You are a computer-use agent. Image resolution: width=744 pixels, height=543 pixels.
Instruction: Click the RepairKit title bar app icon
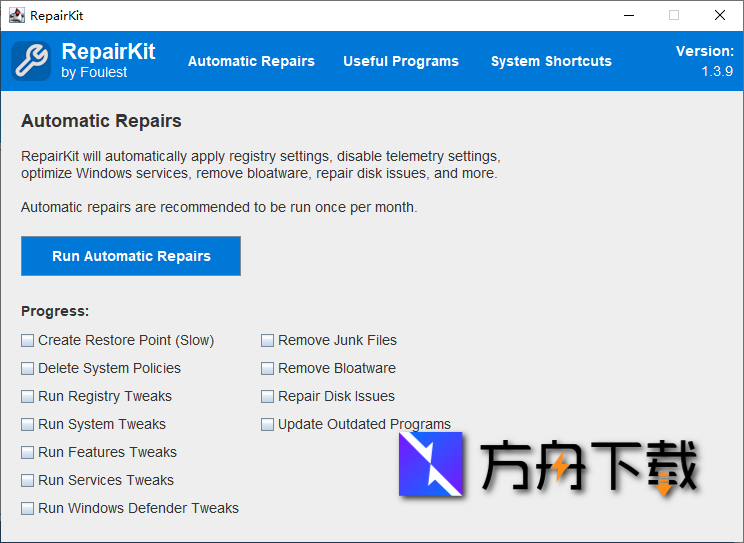point(17,15)
